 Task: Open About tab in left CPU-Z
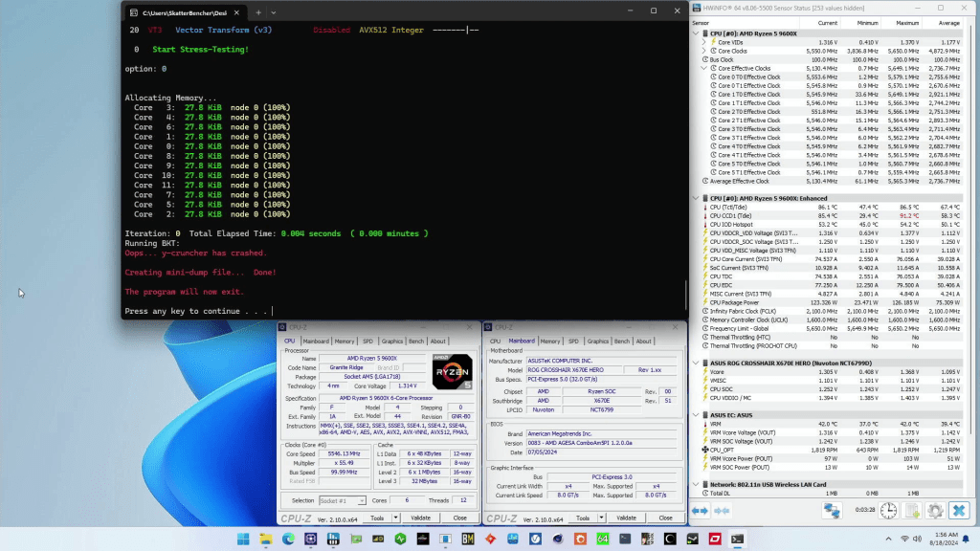coord(437,342)
